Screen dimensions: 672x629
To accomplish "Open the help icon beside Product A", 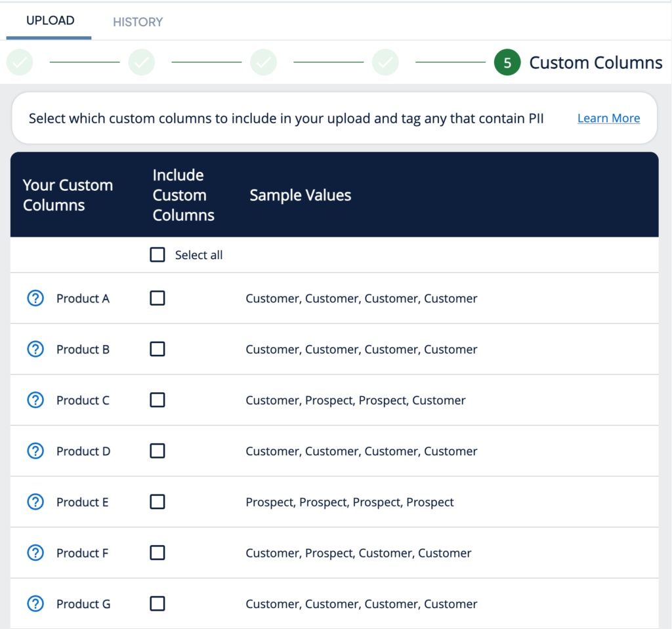I will tap(35, 298).
